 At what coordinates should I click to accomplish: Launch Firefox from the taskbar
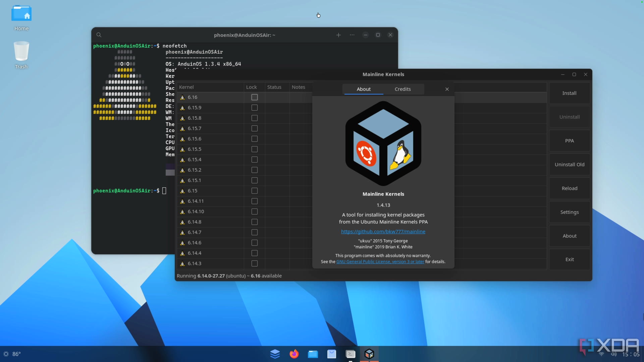(294, 354)
